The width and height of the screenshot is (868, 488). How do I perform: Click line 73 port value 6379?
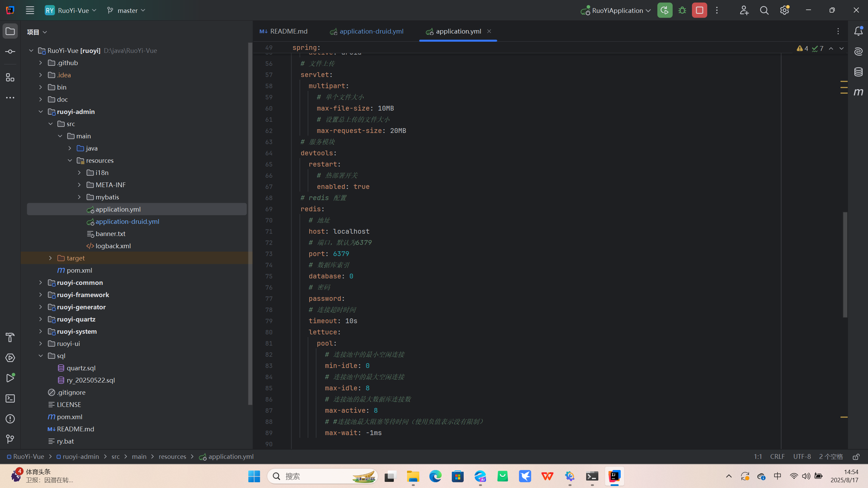click(341, 254)
